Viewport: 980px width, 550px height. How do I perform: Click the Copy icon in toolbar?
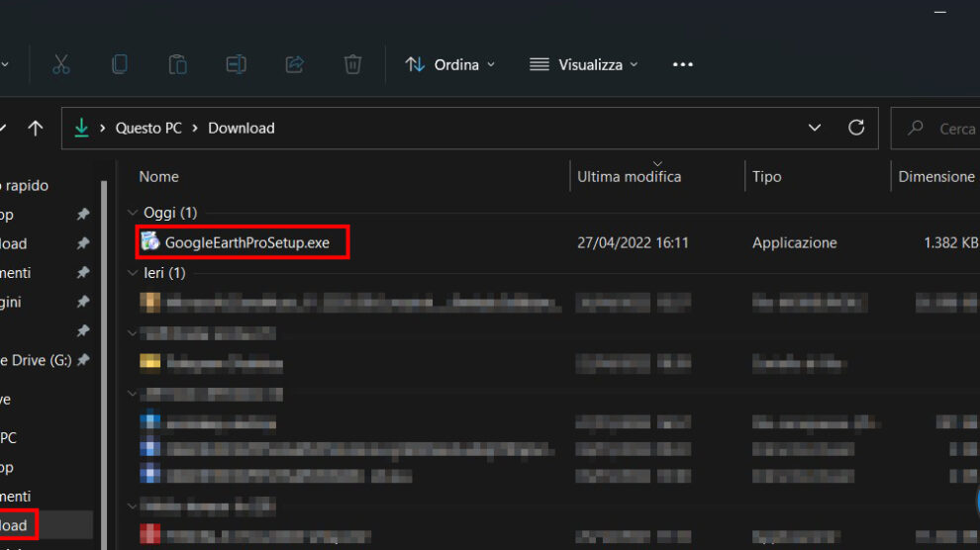[x=120, y=64]
